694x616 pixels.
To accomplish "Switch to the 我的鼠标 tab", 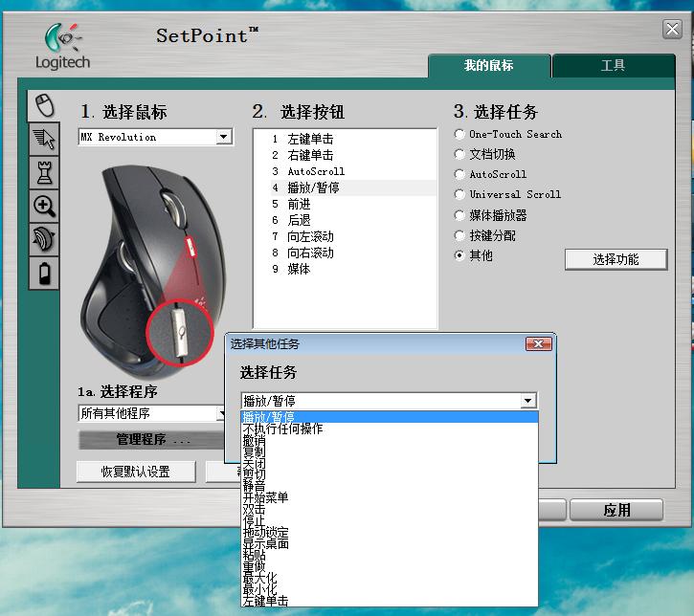I will coord(489,65).
